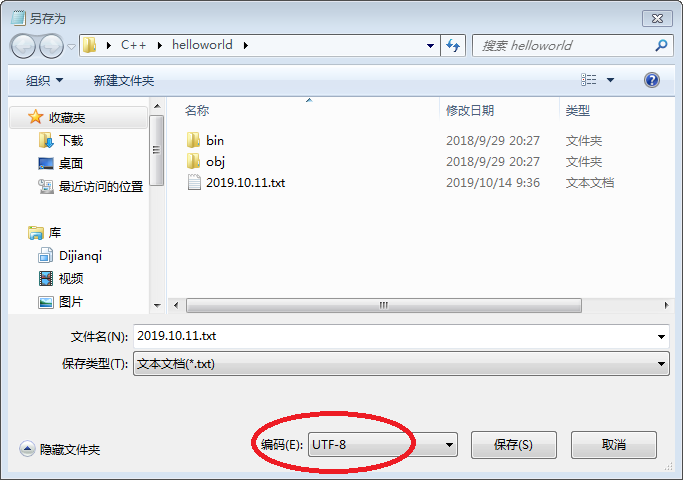The height and width of the screenshot is (480, 683).
Task: Click the search magnifier icon
Action: coord(661,45)
